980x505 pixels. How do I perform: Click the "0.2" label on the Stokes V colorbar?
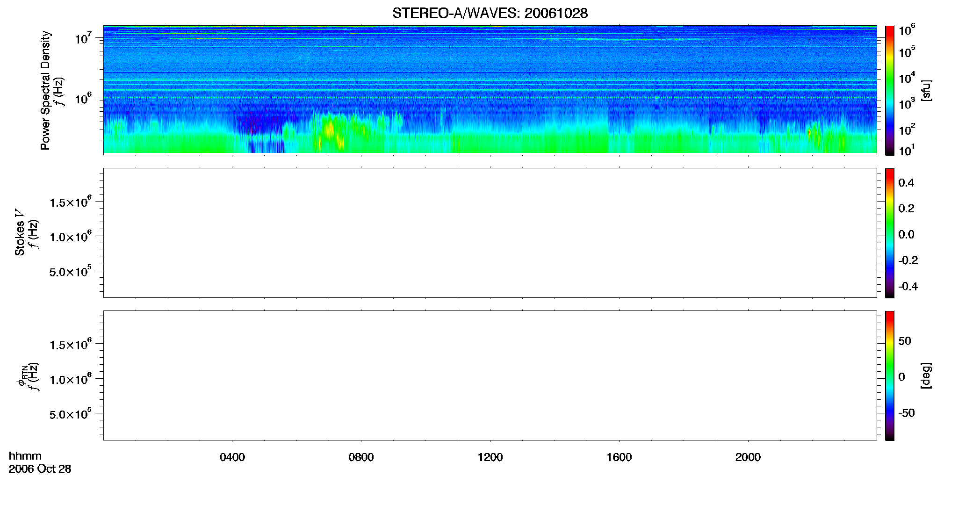point(906,209)
